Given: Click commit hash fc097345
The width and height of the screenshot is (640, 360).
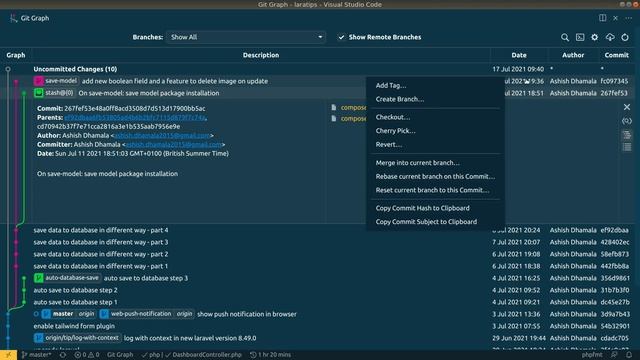Looking at the screenshot, I should (x=614, y=81).
